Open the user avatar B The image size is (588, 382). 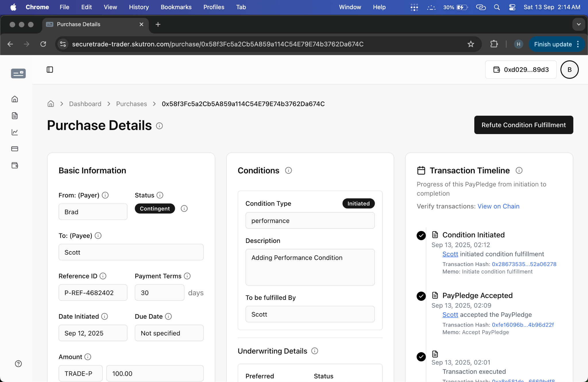(570, 70)
